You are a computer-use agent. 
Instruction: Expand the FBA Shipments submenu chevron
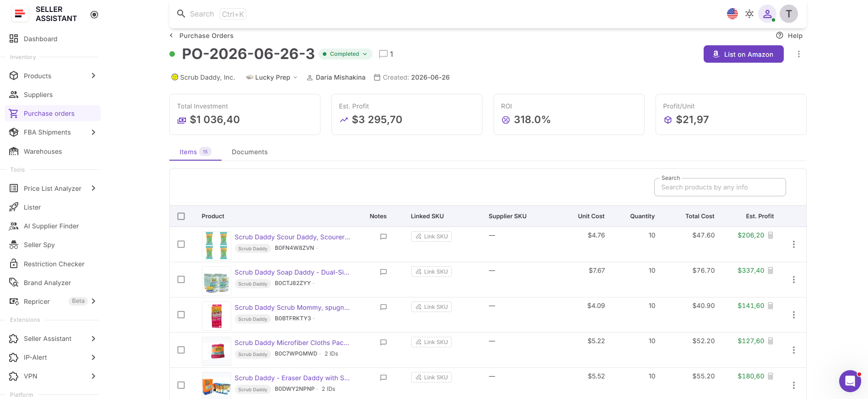pyautogui.click(x=93, y=132)
